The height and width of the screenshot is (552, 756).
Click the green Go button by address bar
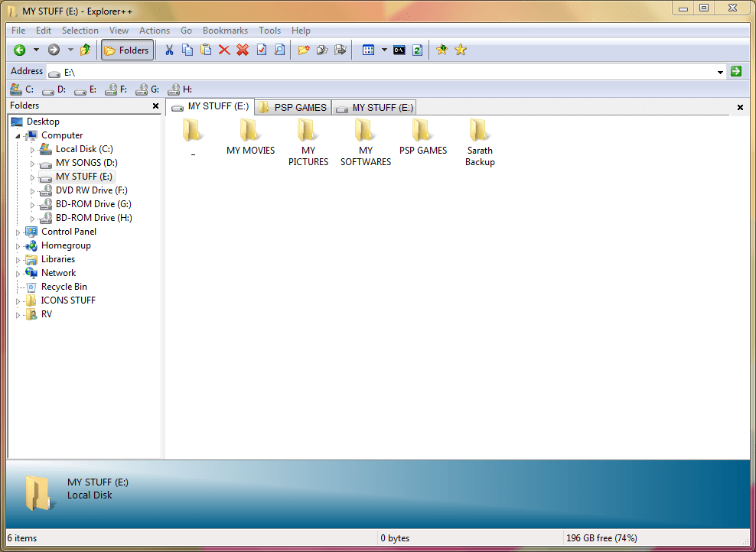coord(736,71)
